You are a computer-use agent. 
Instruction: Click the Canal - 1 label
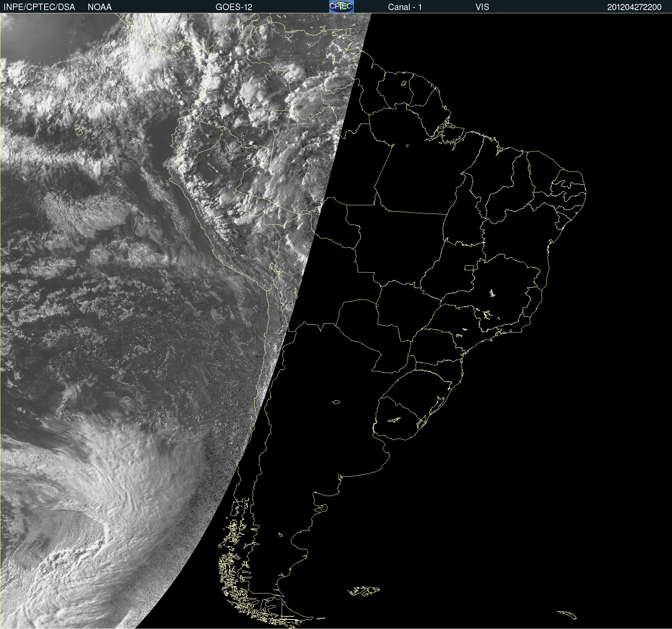click(x=405, y=7)
